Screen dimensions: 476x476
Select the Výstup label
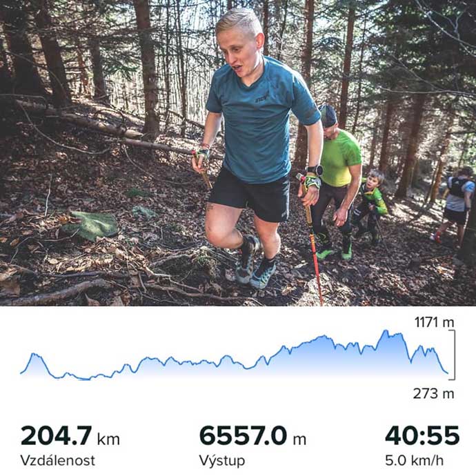(222, 461)
